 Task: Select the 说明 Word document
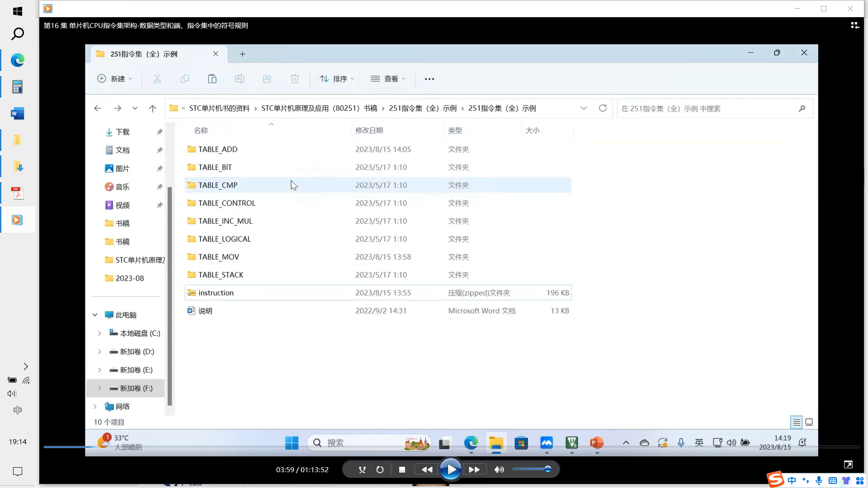point(378,311)
